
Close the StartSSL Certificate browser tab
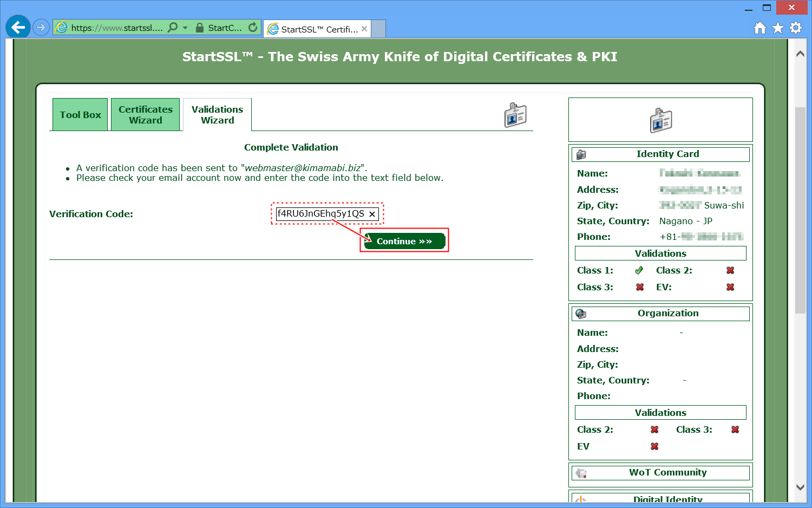pyautogui.click(x=364, y=29)
